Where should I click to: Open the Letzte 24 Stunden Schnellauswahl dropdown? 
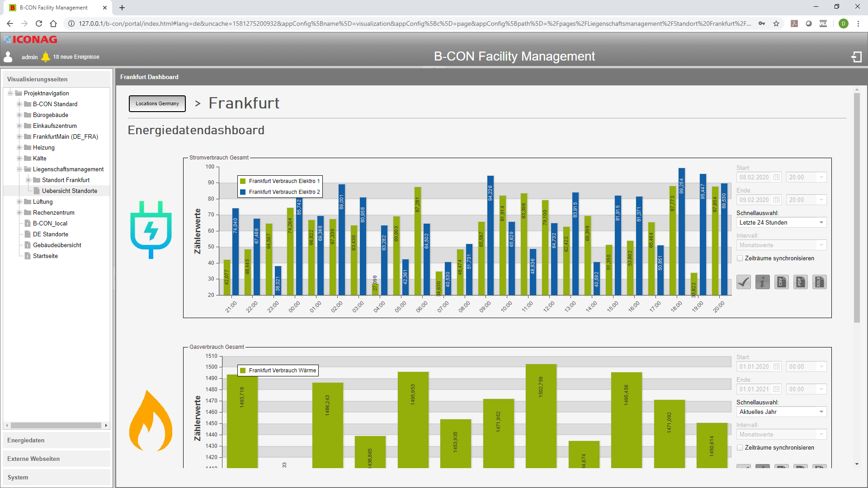coord(781,223)
